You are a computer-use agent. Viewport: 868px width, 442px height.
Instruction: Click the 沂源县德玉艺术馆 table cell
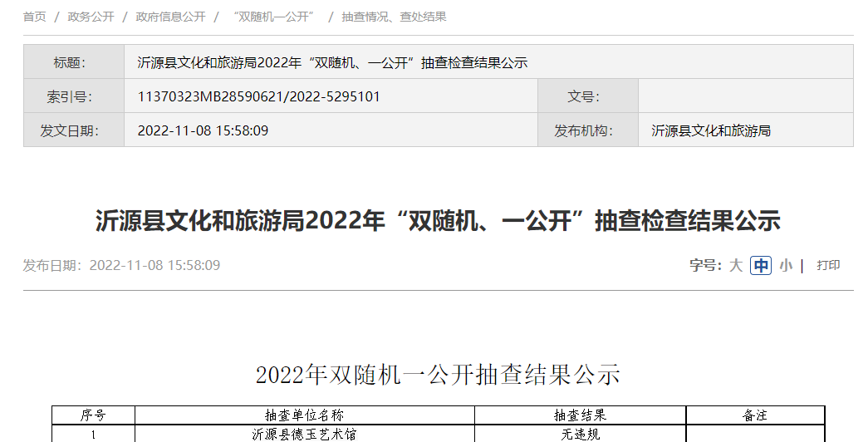point(304,434)
